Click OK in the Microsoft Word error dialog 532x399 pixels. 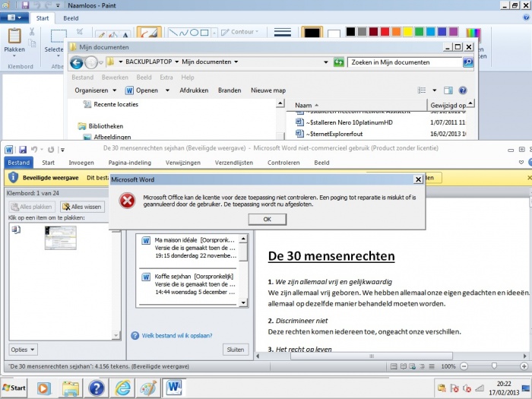tap(267, 219)
